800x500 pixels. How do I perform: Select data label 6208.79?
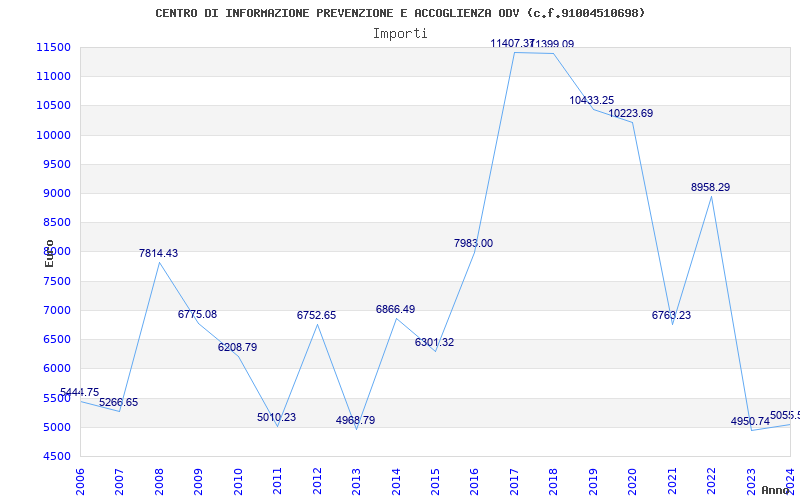pos(237,347)
